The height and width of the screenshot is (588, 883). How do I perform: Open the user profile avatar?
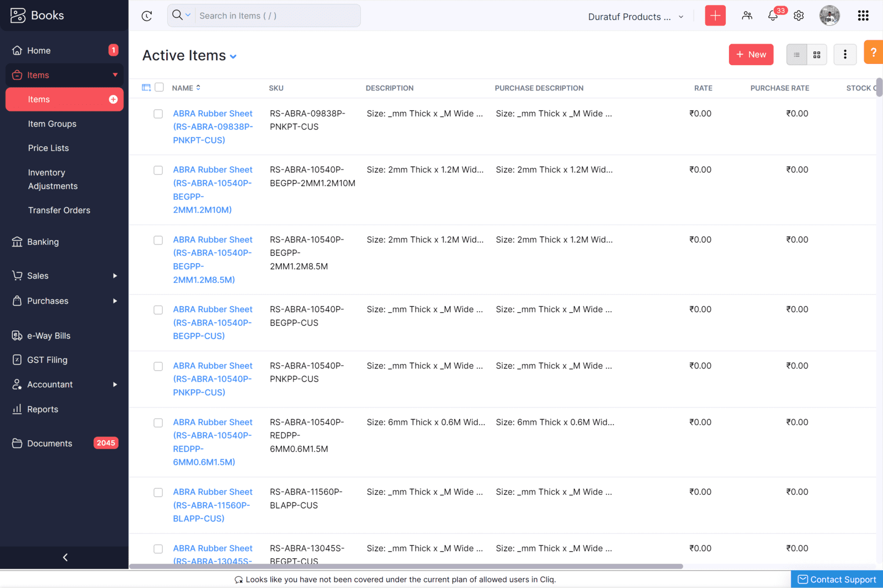(x=829, y=15)
